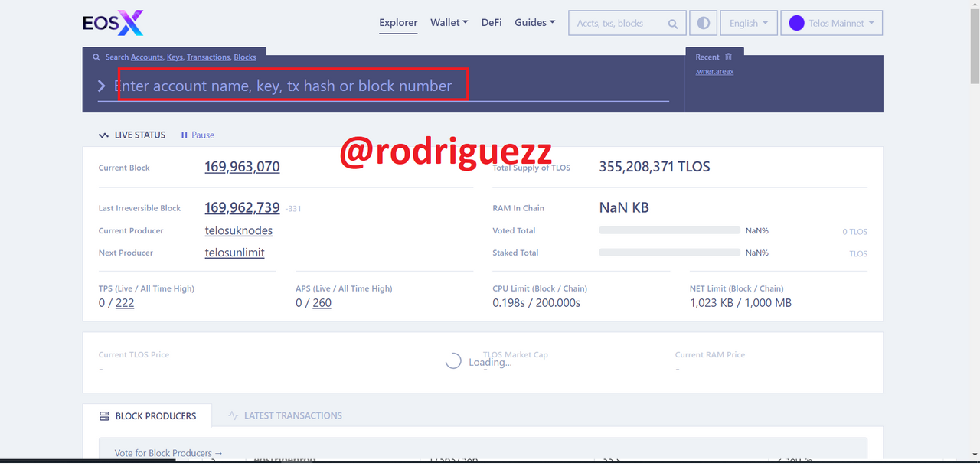Click the Telos Mainnet purple circle icon
980x466 pixels.
click(796, 23)
